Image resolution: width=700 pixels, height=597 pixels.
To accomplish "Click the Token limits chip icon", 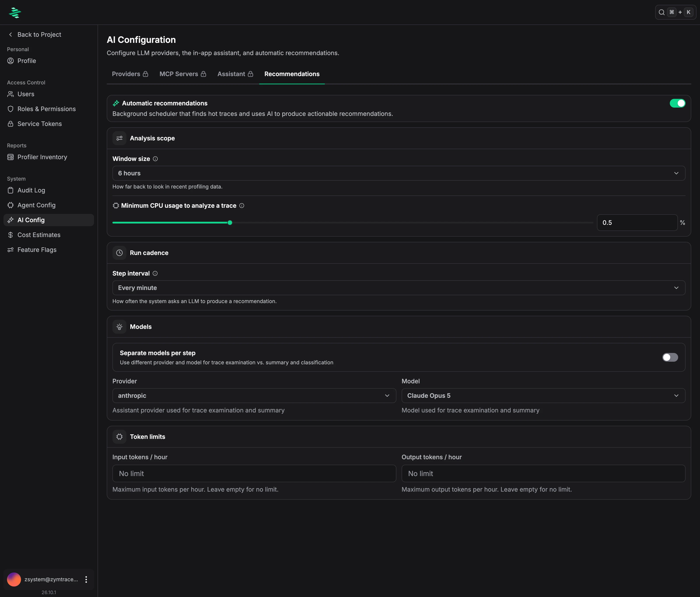I will point(119,437).
